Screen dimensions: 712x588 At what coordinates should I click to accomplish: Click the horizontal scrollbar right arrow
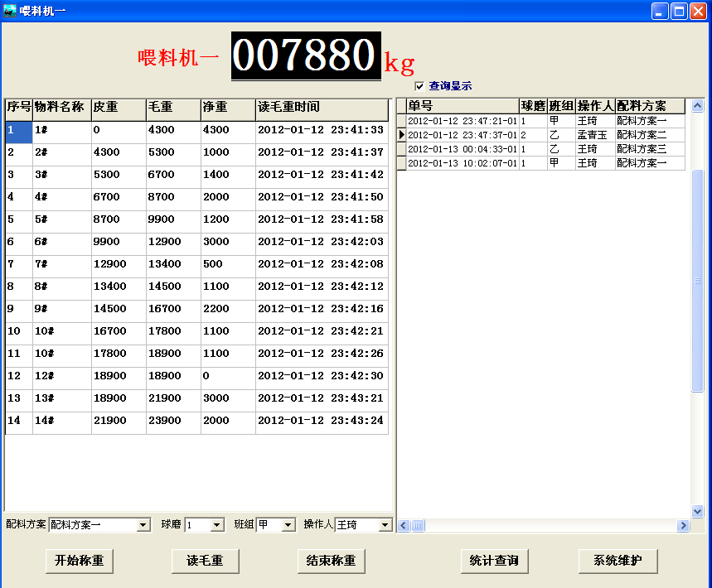coord(683,525)
